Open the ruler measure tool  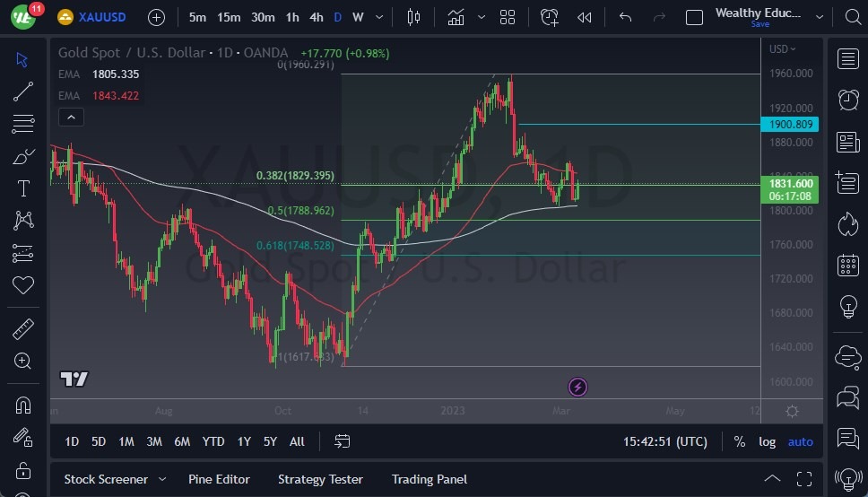click(23, 329)
